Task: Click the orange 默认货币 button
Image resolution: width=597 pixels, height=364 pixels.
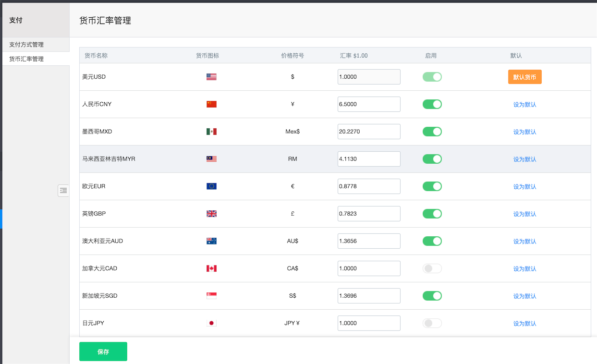Action: (524, 77)
